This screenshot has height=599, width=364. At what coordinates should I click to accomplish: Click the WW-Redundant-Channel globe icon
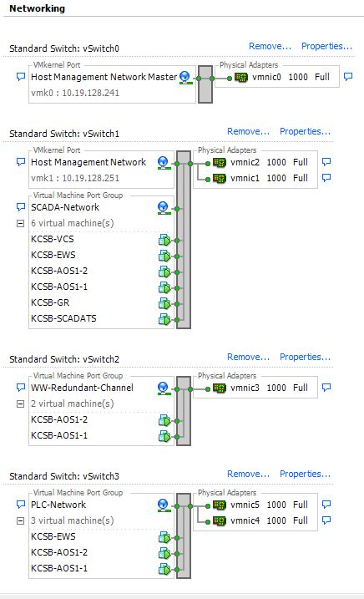(x=164, y=388)
